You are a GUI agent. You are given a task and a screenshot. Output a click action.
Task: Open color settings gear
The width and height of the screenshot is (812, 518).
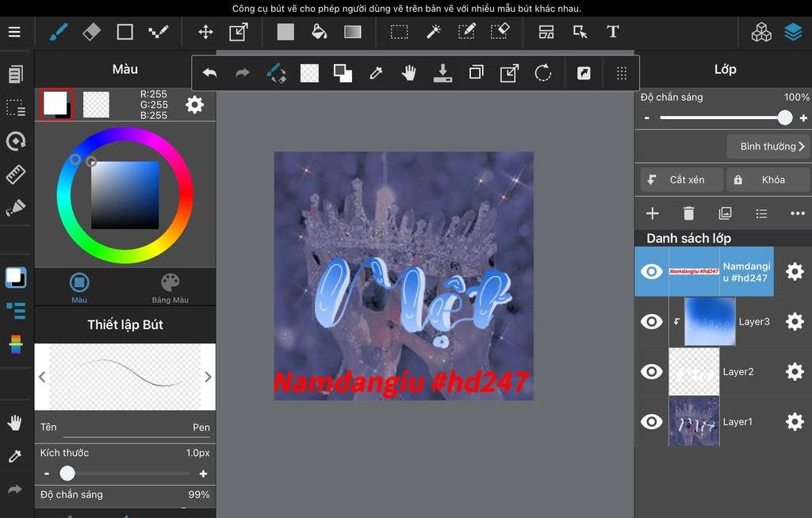[195, 105]
